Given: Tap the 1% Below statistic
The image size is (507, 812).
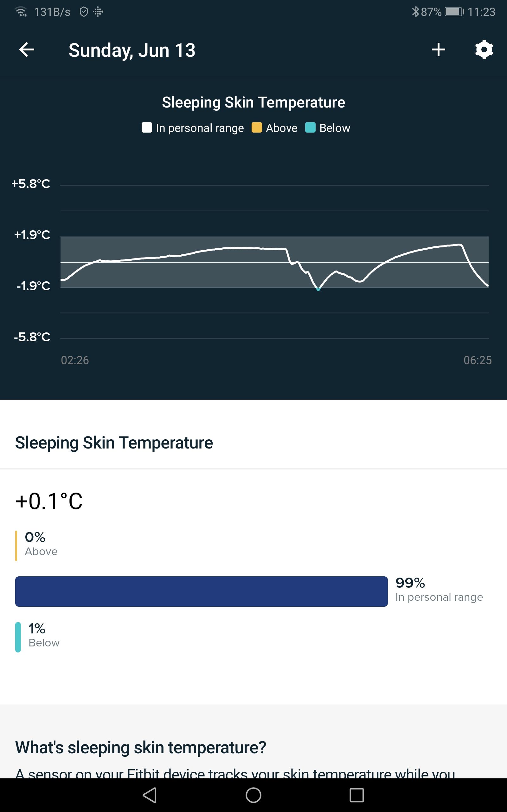Looking at the screenshot, I should click(x=44, y=635).
